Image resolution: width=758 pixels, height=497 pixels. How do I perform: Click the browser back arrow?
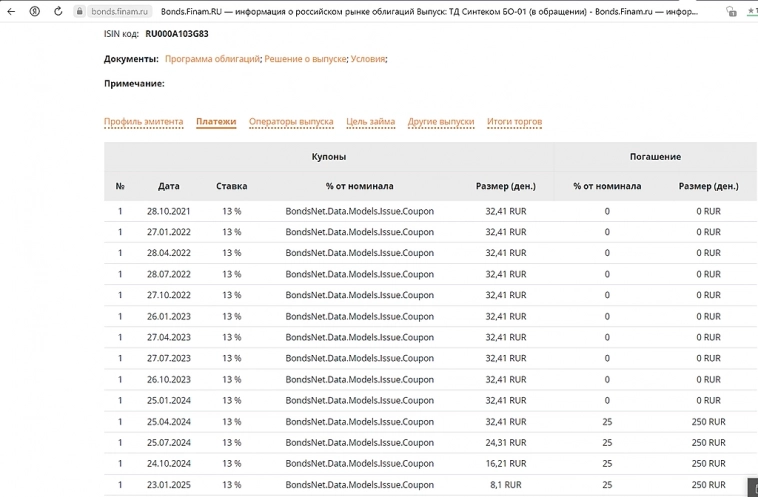pos(10,11)
